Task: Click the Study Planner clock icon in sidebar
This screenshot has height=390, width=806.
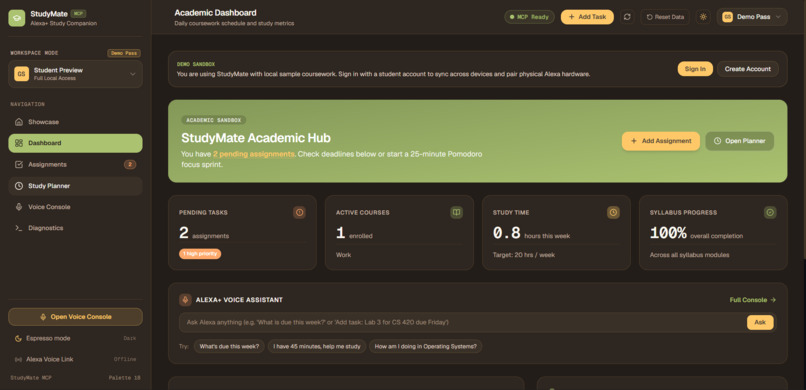Action: (19, 185)
